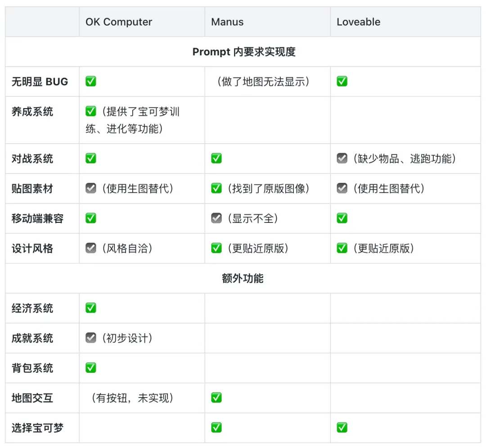Click the 额外功能 section heading

(x=243, y=278)
